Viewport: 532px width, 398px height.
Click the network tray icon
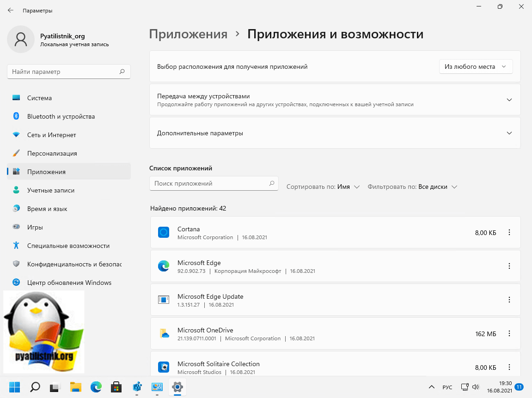pos(465,387)
